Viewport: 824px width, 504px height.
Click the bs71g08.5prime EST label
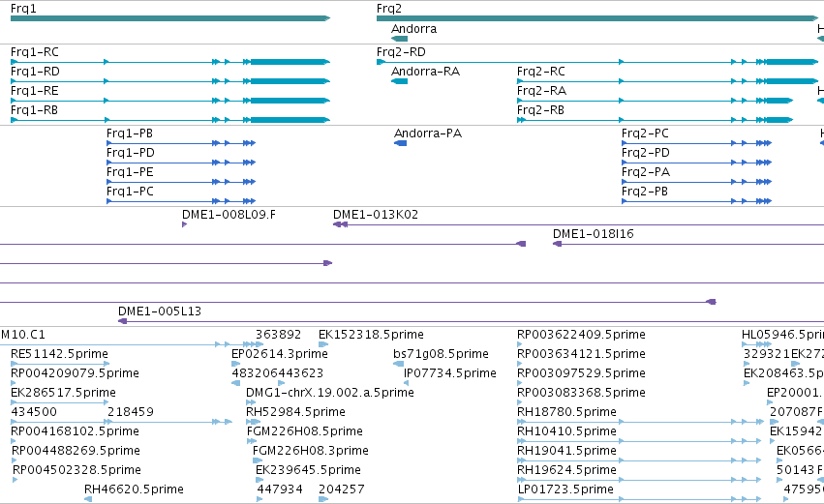point(441,354)
